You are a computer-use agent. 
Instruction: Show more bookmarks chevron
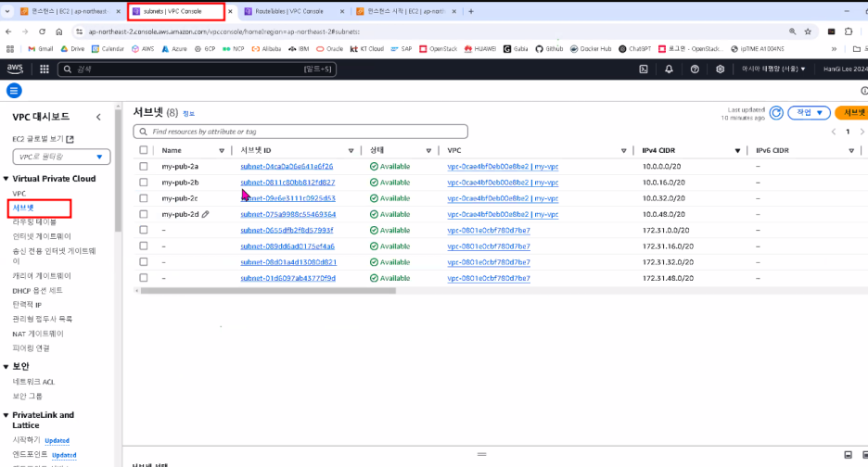point(834,49)
